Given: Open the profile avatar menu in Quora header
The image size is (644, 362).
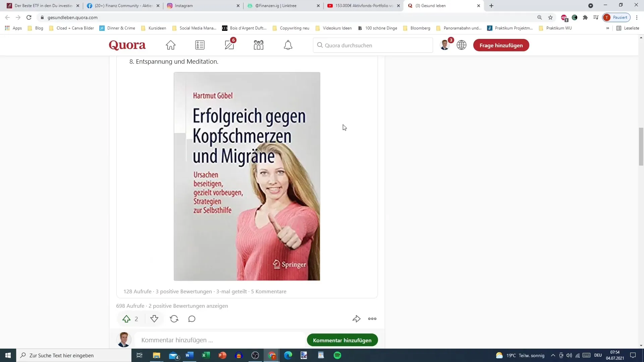Looking at the screenshot, I should 445,45.
